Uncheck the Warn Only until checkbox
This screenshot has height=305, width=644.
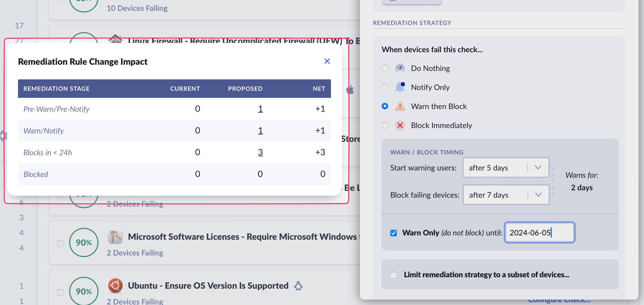coord(393,233)
